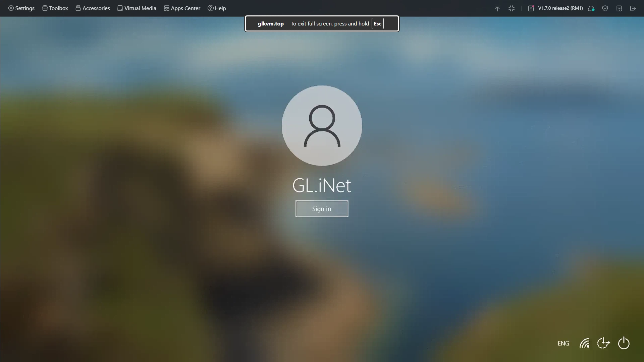Open the Toolbox menu
The width and height of the screenshot is (644, 362).
point(55,8)
